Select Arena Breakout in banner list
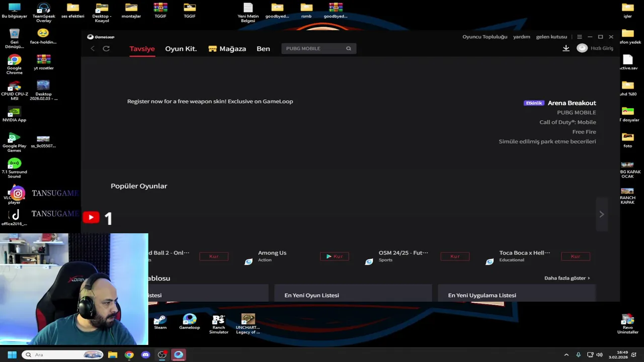Viewport: 644px width, 362px height. coord(572,103)
